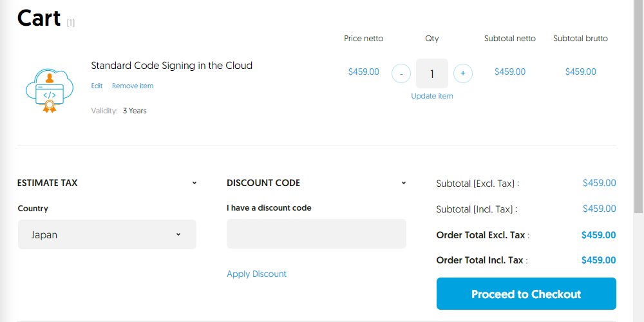Screen dimensions: 644x322
Task: Collapse the Estimate Tax chevron arrow
Action: click(x=194, y=183)
